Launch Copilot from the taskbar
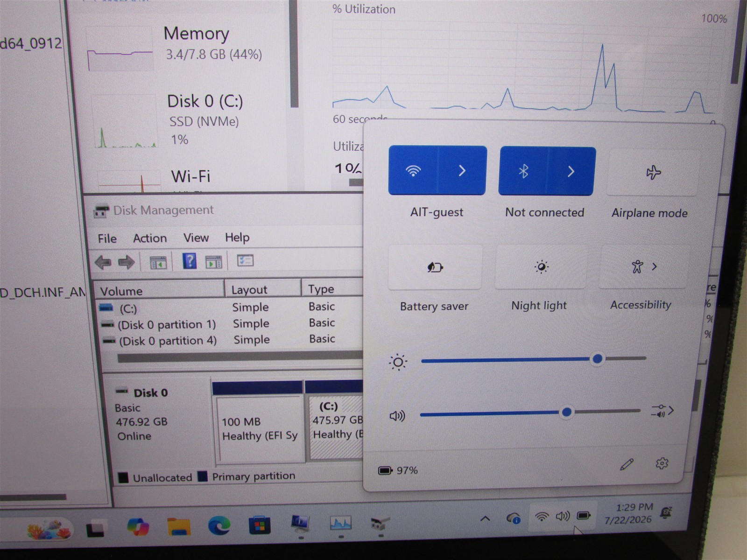The image size is (747, 560). click(x=138, y=527)
